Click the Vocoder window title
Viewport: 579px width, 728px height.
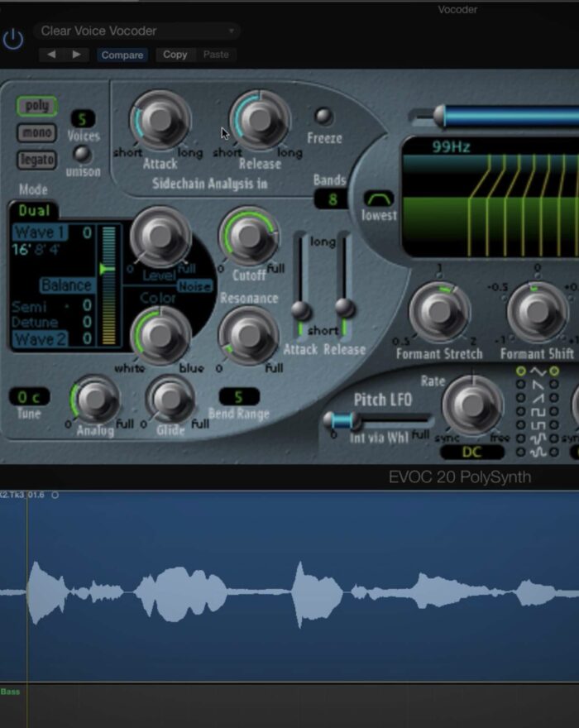pyautogui.click(x=457, y=9)
